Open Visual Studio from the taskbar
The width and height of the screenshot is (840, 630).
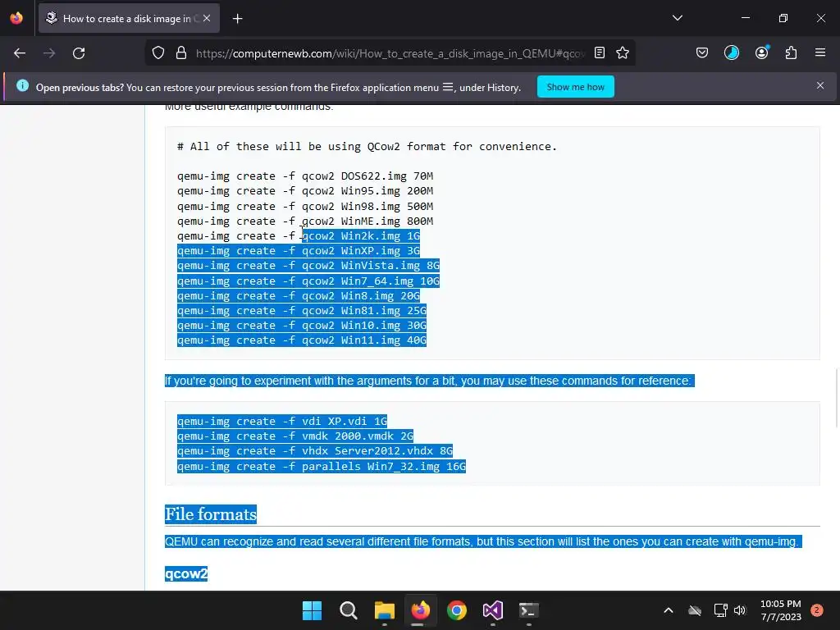click(493, 610)
